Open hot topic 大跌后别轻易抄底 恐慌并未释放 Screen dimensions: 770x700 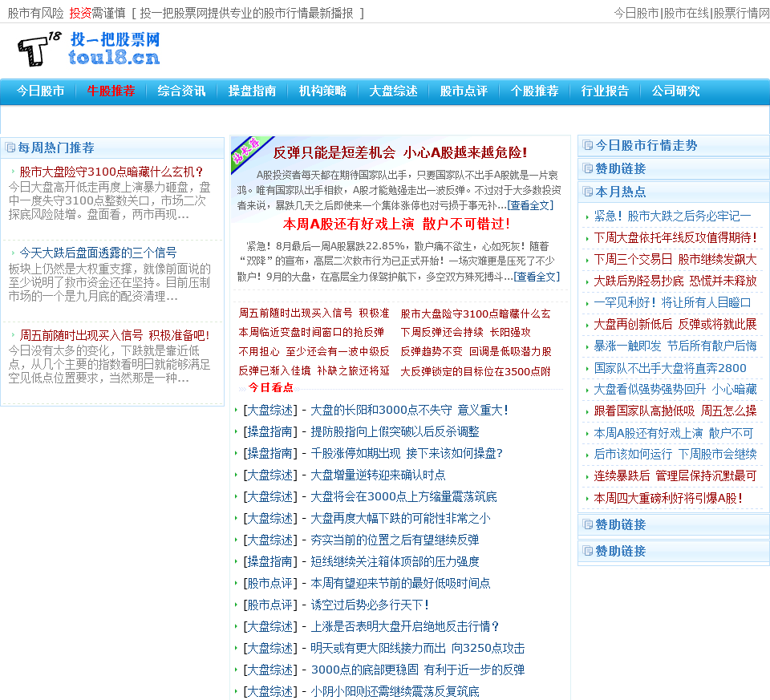pos(675,281)
